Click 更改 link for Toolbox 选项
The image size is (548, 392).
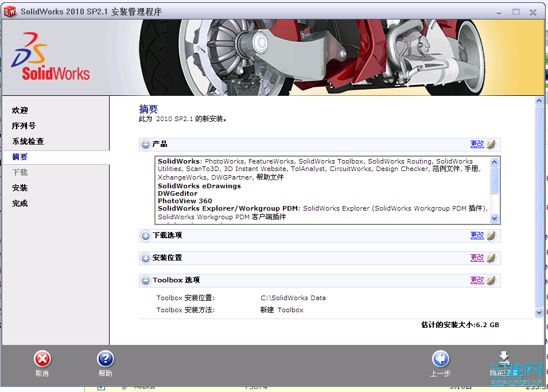pyautogui.click(x=477, y=280)
